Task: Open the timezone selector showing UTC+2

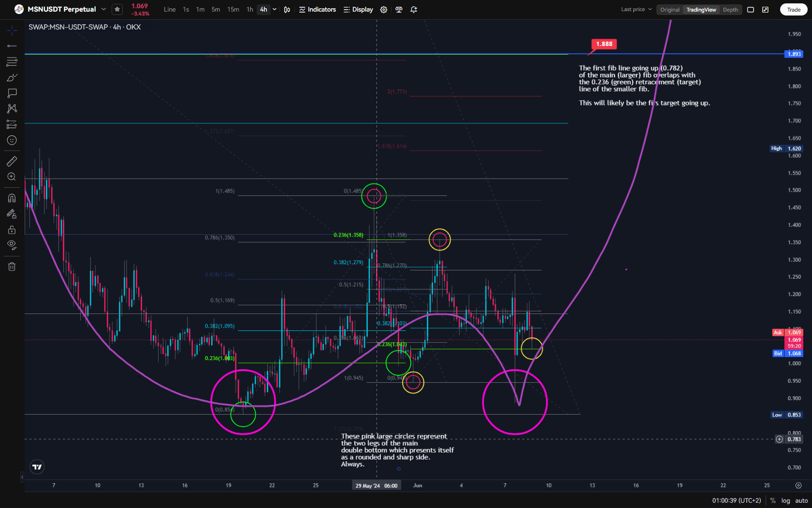Action: (x=737, y=501)
